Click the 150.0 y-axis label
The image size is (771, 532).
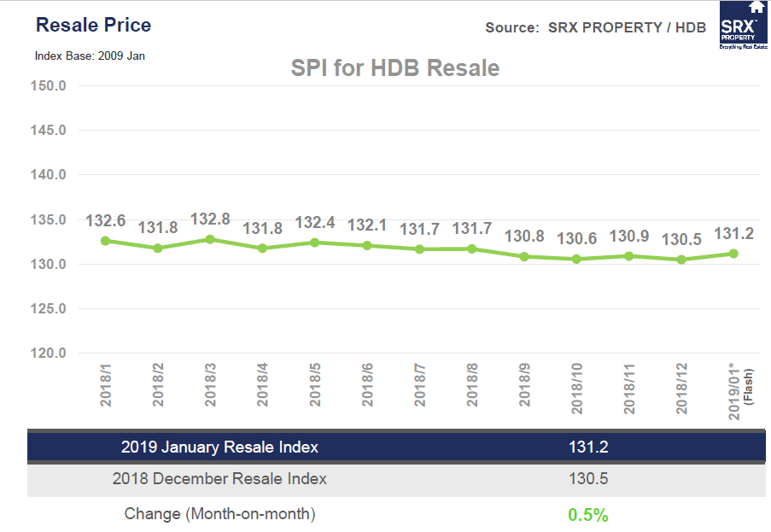pyautogui.click(x=50, y=85)
